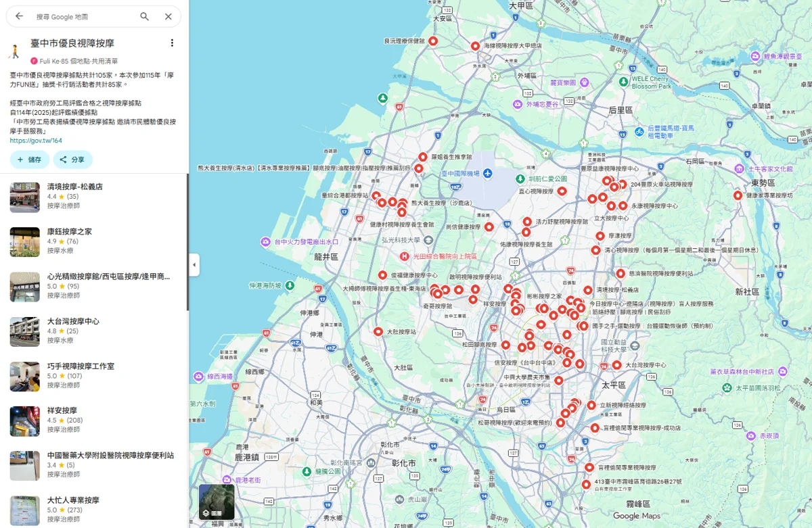
Task: Open 心光精緻按摩館 list entry
Action: pyautogui.click(x=94, y=286)
